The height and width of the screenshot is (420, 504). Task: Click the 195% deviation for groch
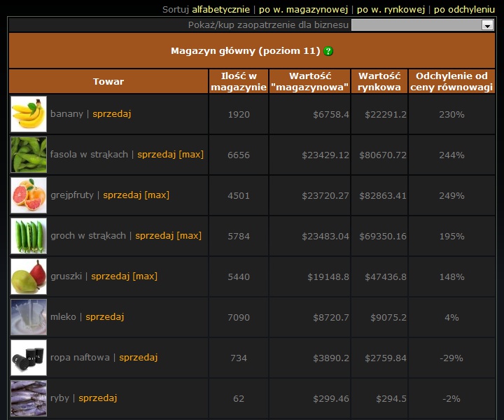tap(451, 236)
